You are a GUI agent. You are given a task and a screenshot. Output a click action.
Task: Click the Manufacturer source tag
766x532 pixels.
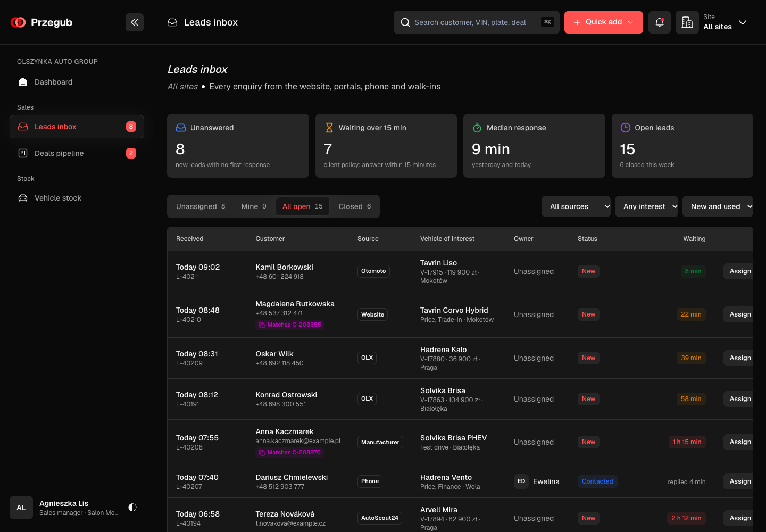(380, 442)
